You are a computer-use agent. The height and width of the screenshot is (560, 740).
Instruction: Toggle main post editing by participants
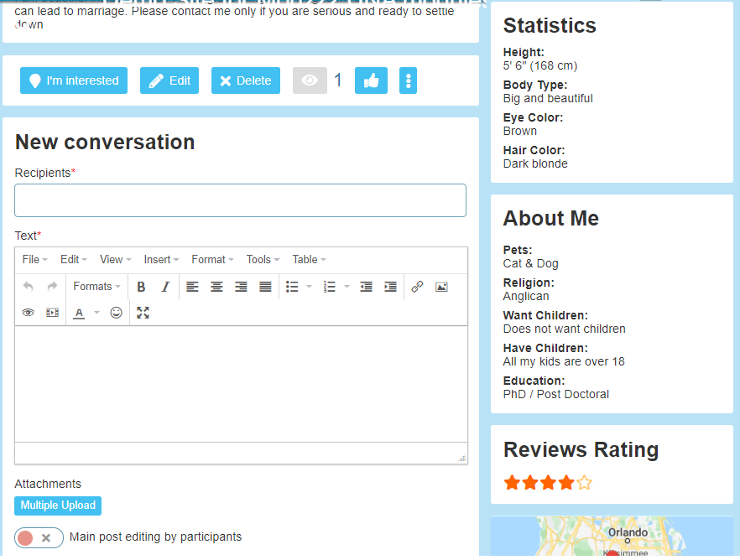pos(39,537)
